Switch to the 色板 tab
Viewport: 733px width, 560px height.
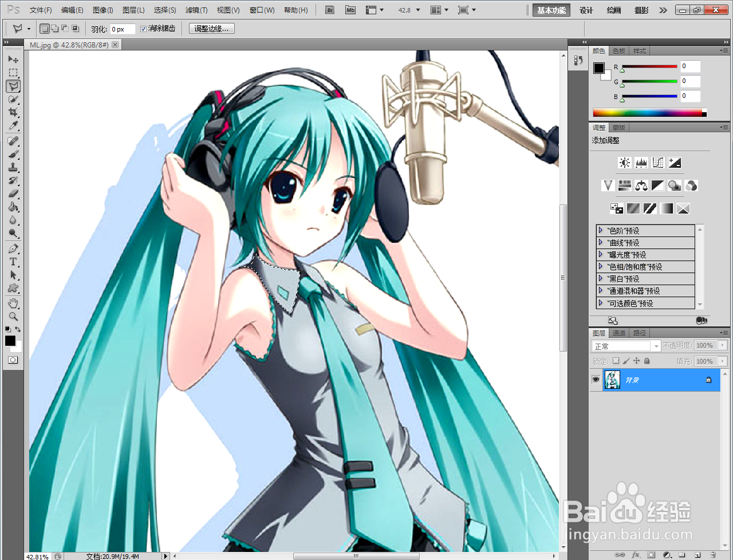620,51
